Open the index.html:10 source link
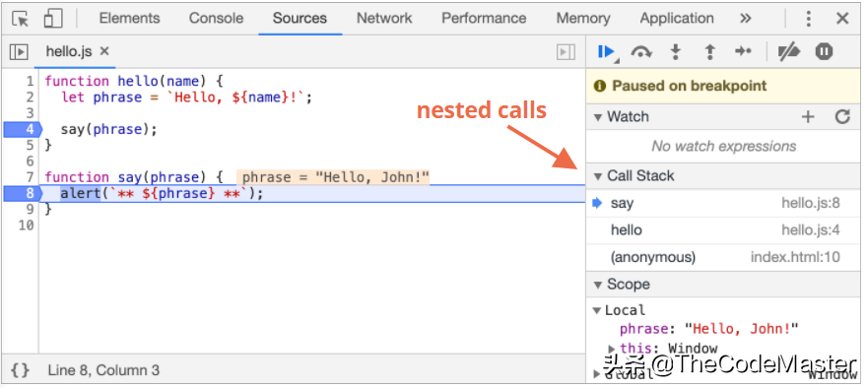The image size is (868, 388). 795,257
